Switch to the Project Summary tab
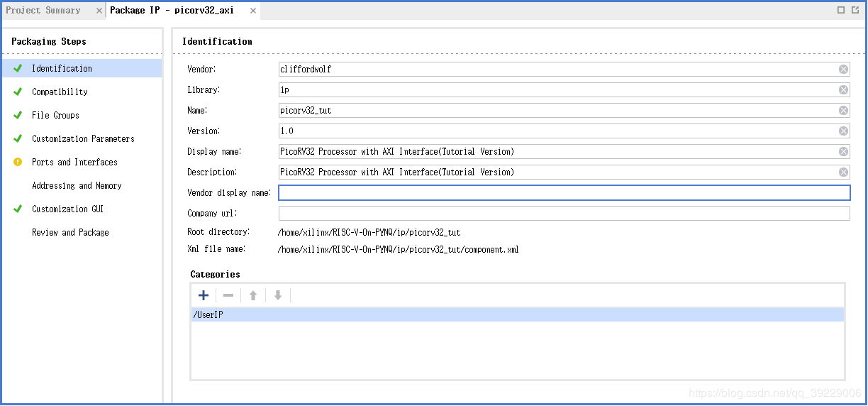Viewport: 868px width, 406px height. pyautogui.click(x=43, y=11)
